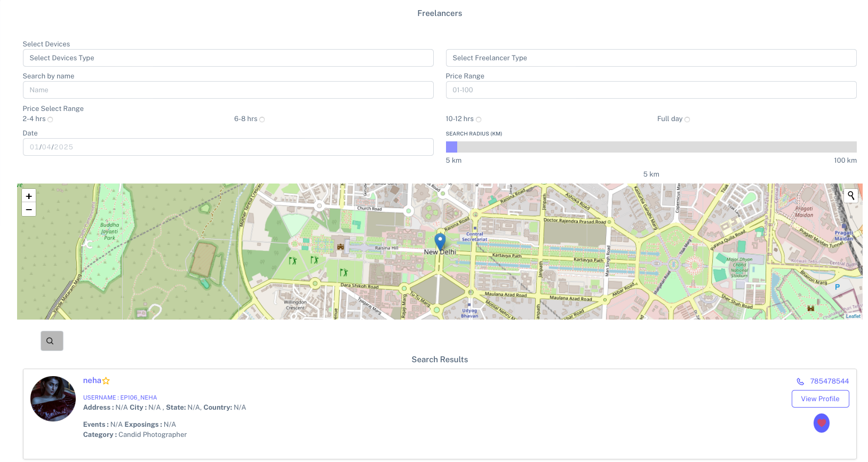
Task: Select the 10-12 hrs radio option
Action: [479, 120]
